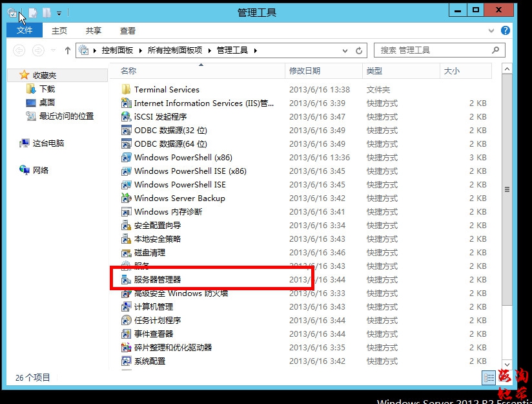Select the Windows PowerShell ISE file name
Viewport: 532px width, 404px height.
tap(180, 184)
